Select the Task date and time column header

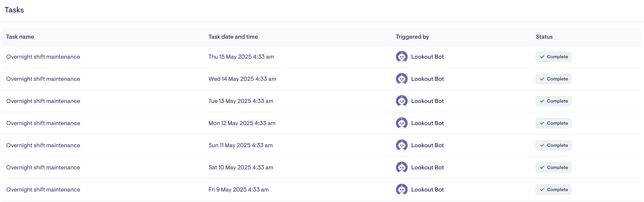pos(233,37)
